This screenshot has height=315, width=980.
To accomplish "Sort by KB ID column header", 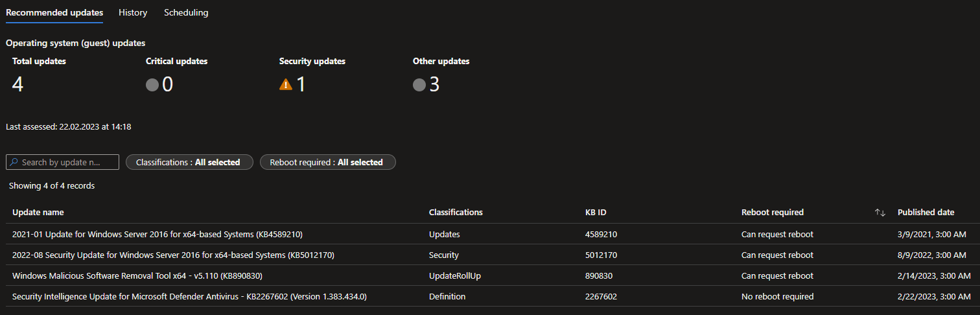I will [x=596, y=213].
